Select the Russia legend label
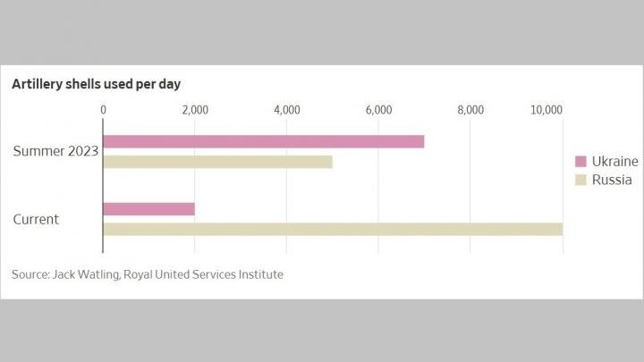Image resolution: width=644 pixels, height=362 pixels. pos(612,180)
